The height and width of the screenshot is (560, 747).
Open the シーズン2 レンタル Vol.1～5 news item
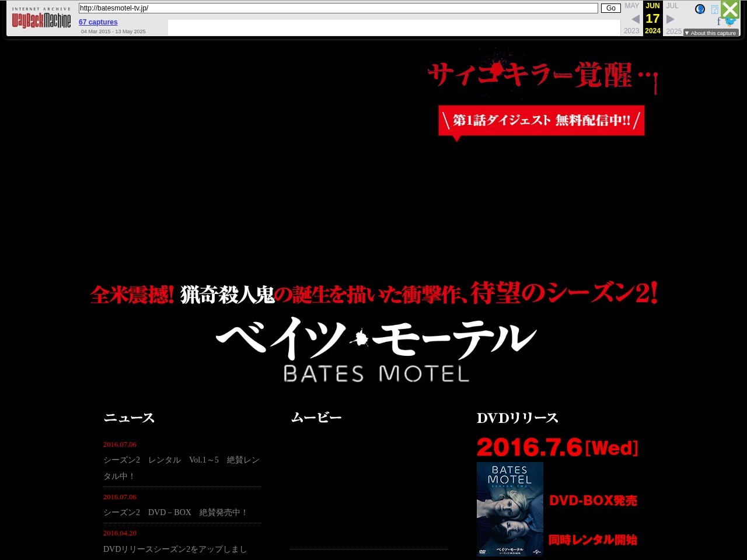181,468
